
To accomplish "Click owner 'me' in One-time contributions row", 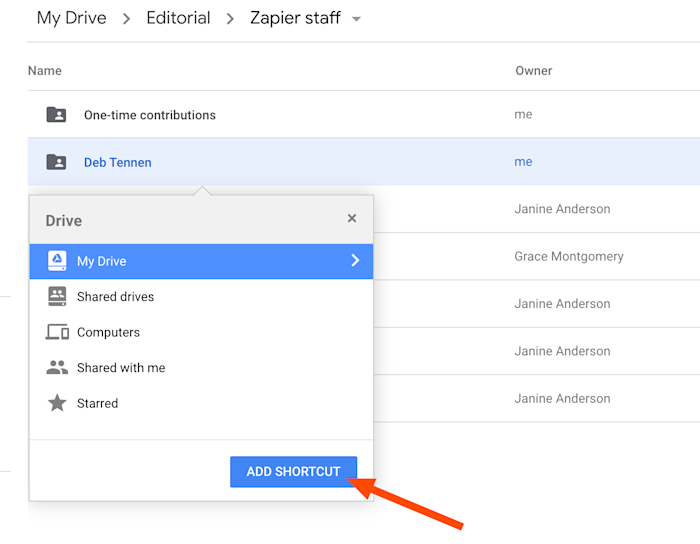I will pos(523,114).
